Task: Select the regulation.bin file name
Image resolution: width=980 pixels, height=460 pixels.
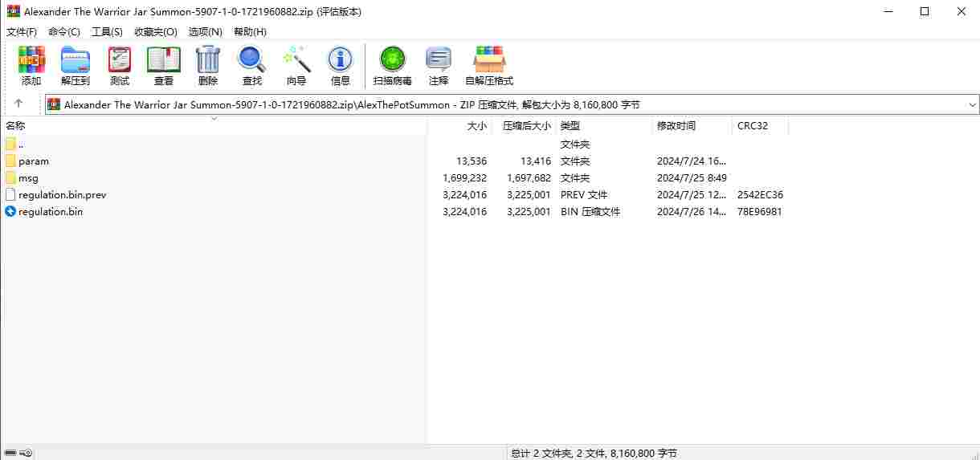Action: [x=51, y=211]
